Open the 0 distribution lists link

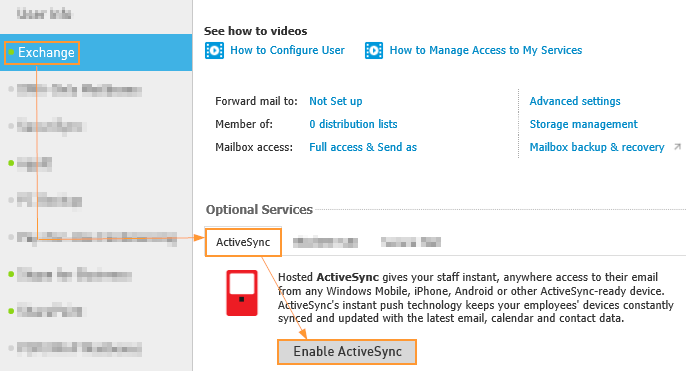pos(353,124)
